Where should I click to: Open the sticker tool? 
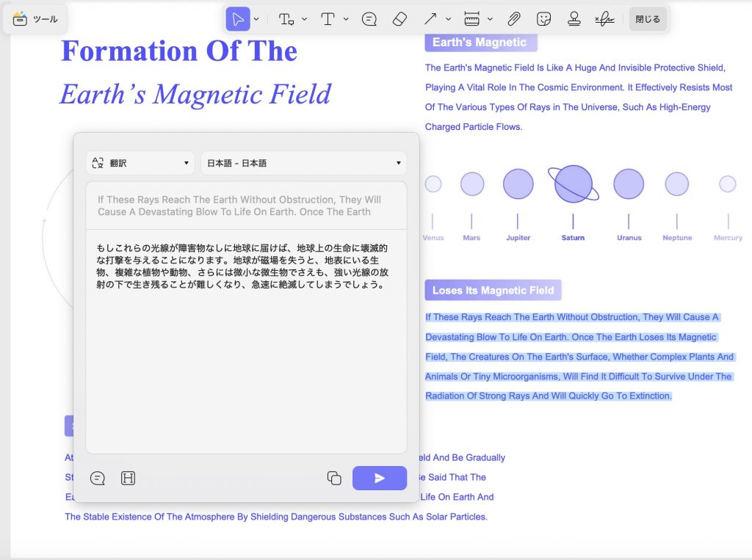pyautogui.click(x=544, y=19)
